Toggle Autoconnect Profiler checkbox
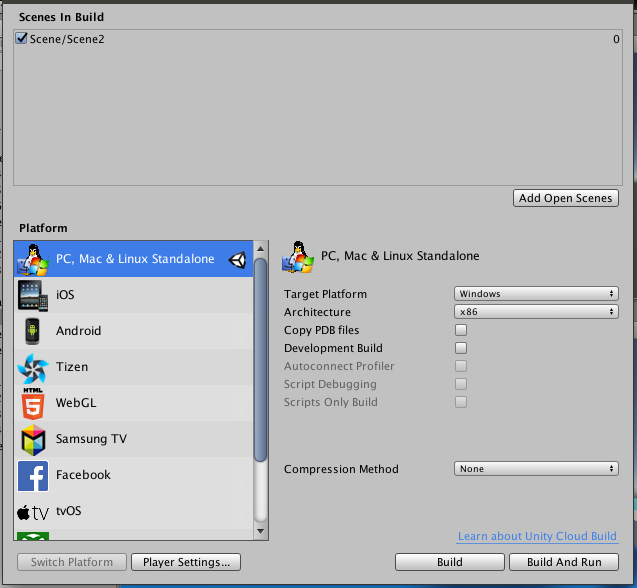637x588 pixels. point(461,366)
